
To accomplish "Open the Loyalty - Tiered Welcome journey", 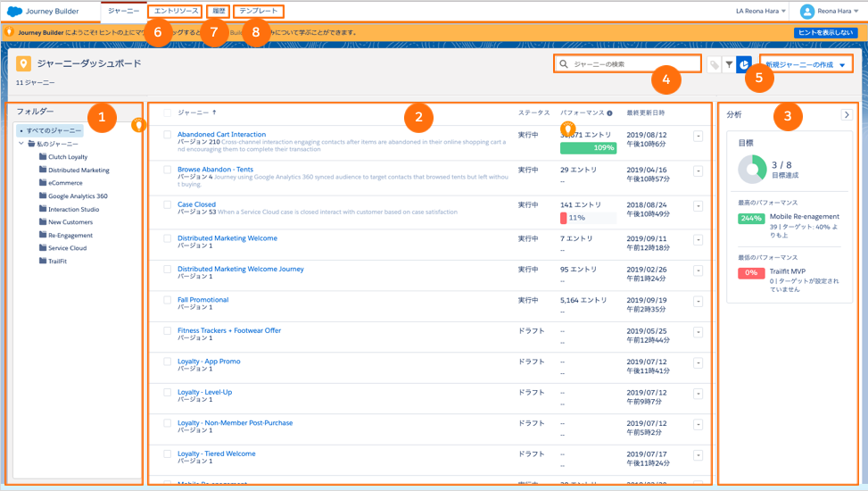I will pyautogui.click(x=217, y=454).
